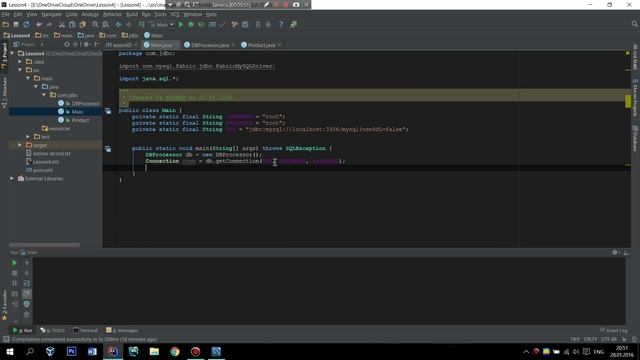This screenshot has width=640, height=360.
Task: Open the TODO tool window
Action: pyautogui.click(x=53, y=330)
